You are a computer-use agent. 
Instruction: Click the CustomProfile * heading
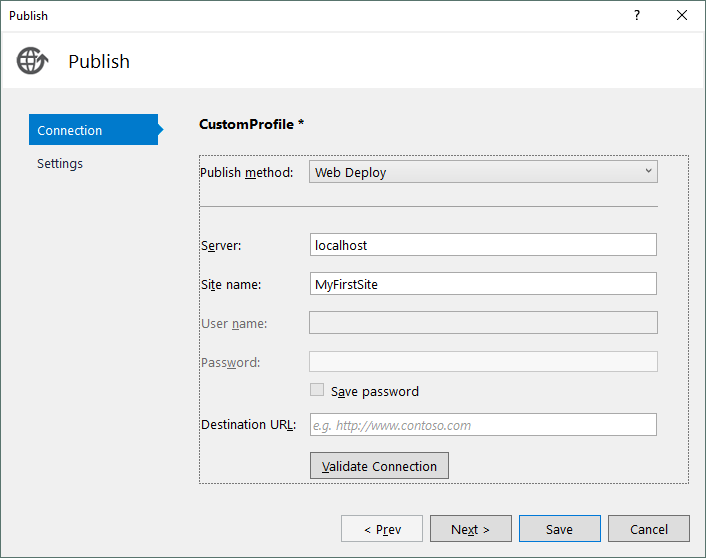point(251,124)
